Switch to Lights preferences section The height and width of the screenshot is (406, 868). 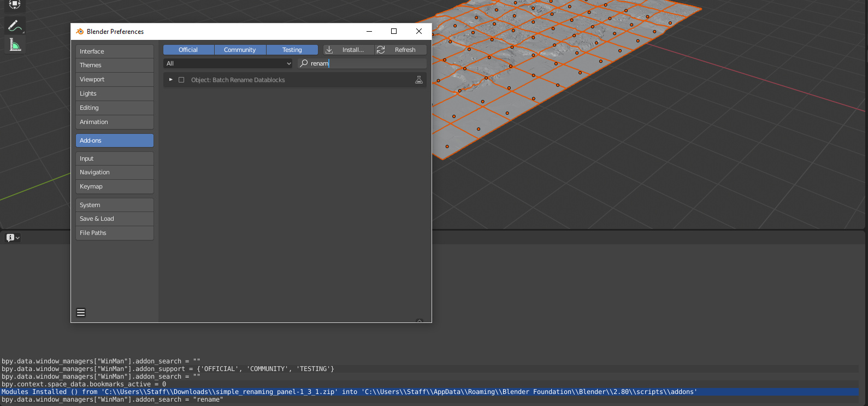(x=115, y=93)
